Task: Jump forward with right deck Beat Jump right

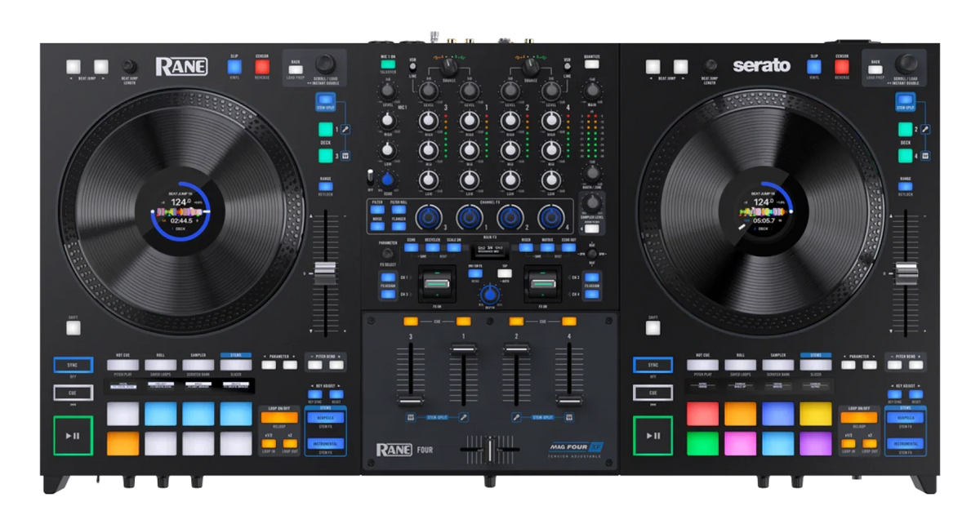Action: (x=679, y=66)
